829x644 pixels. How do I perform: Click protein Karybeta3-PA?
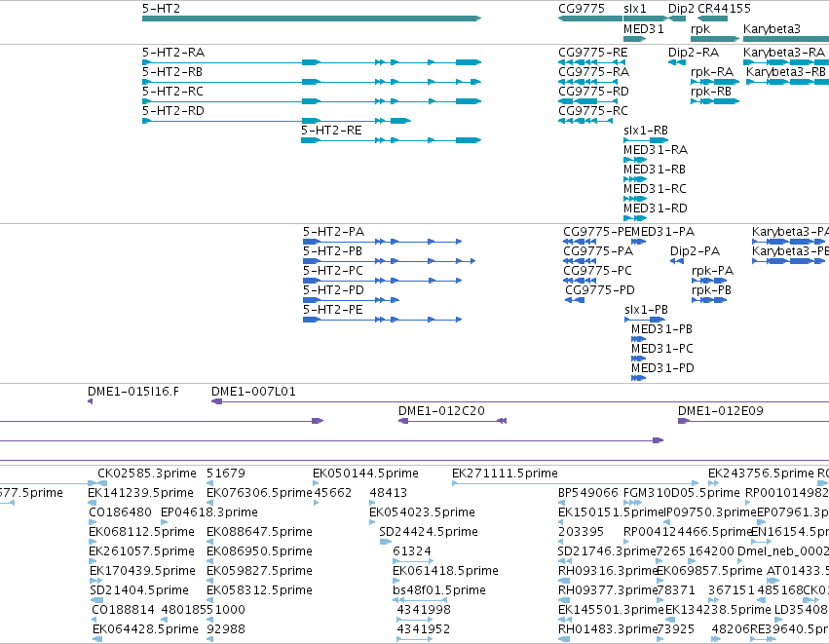(x=790, y=242)
